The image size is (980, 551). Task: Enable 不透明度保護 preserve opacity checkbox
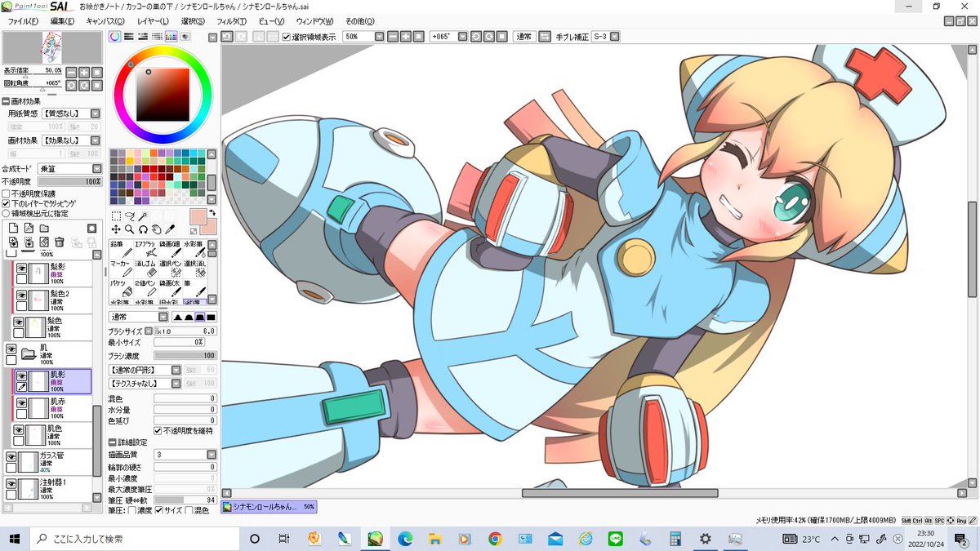click(x=6, y=193)
